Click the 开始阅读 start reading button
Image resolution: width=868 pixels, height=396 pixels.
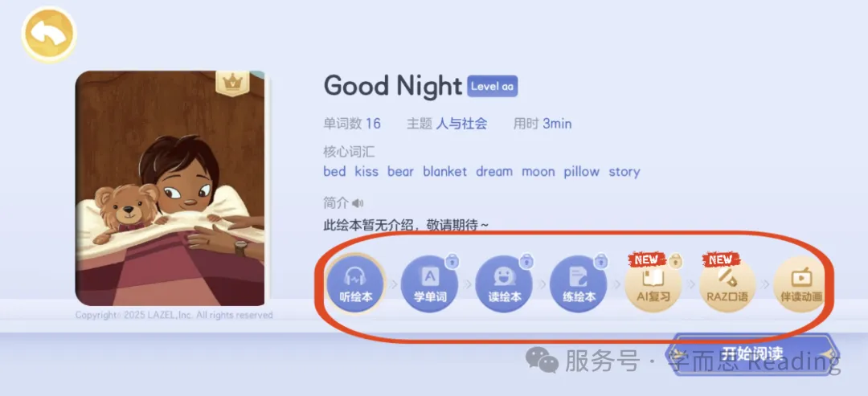click(753, 354)
